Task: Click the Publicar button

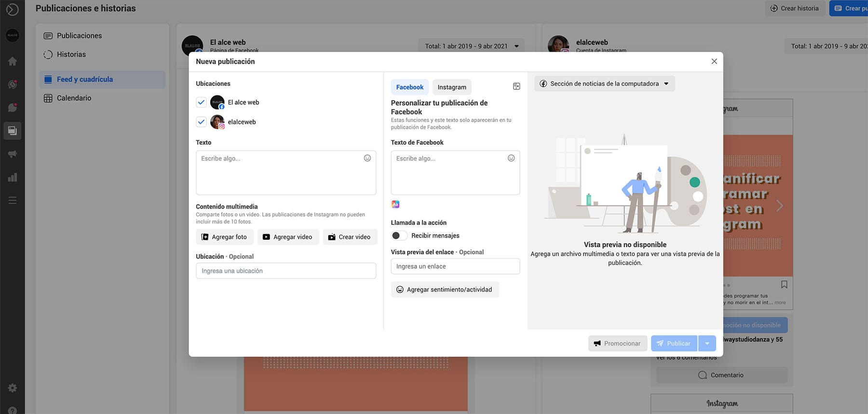Action: pos(674,344)
